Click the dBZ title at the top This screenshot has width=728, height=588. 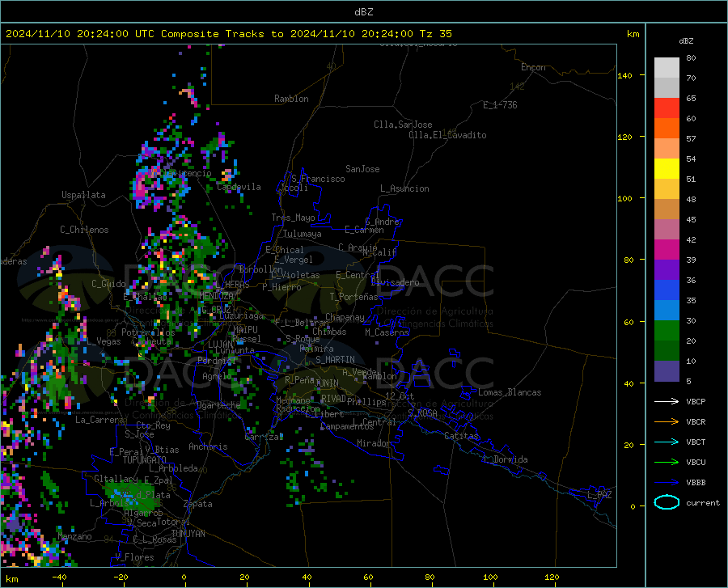point(363,12)
